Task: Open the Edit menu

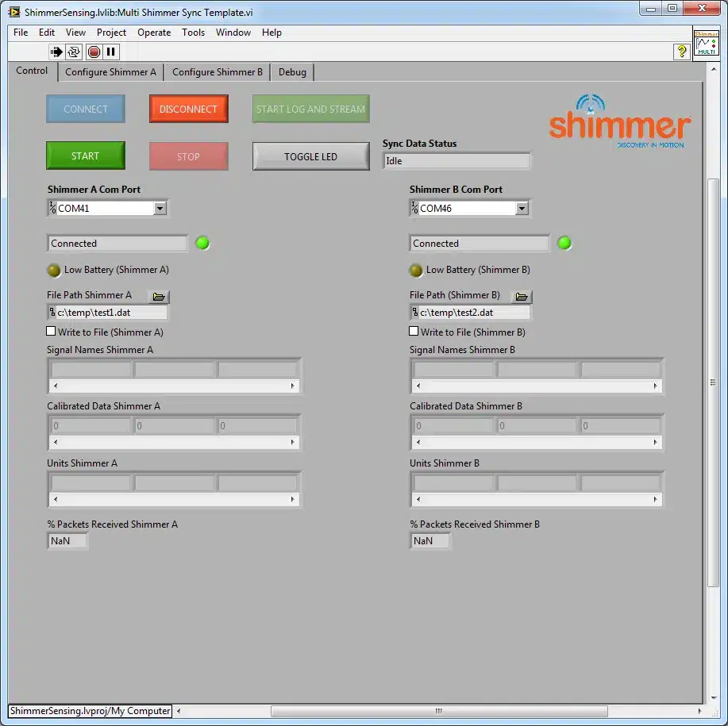Action: click(47, 33)
